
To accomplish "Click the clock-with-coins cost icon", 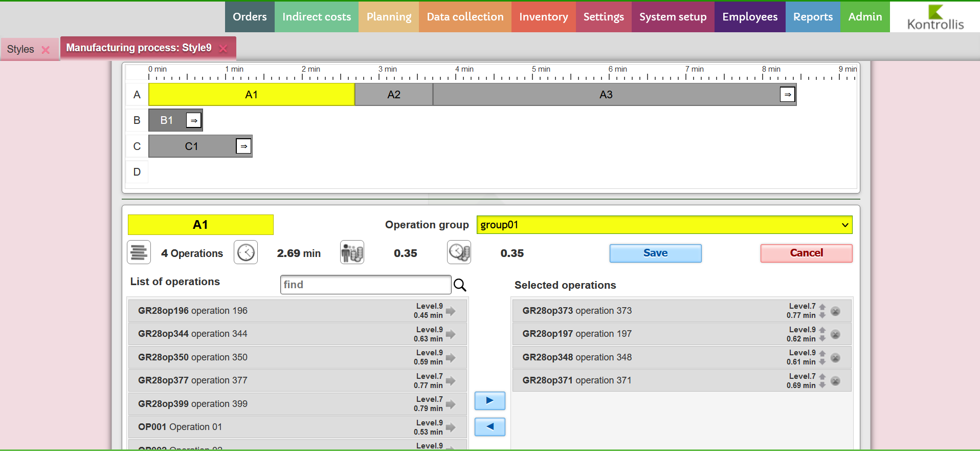I will pyautogui.click(x=459, y=252).
